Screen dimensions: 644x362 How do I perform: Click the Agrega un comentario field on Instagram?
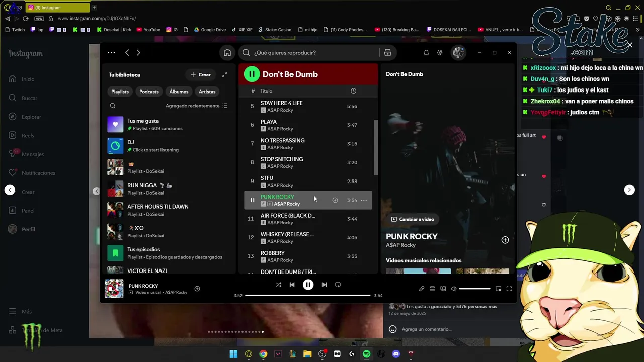pos(427,329)
